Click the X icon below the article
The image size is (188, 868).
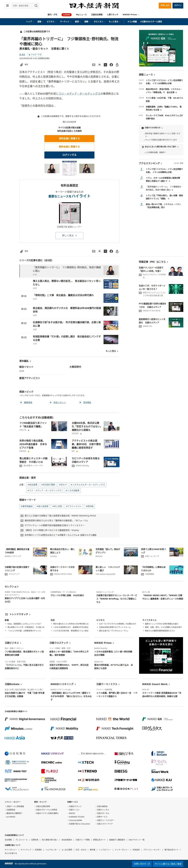[105, 251]
